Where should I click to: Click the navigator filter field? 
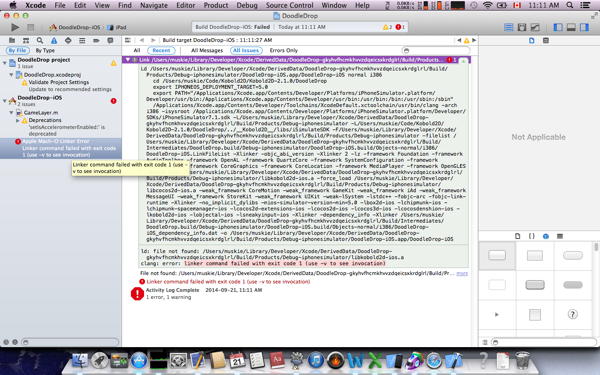(x=70, y=342)
